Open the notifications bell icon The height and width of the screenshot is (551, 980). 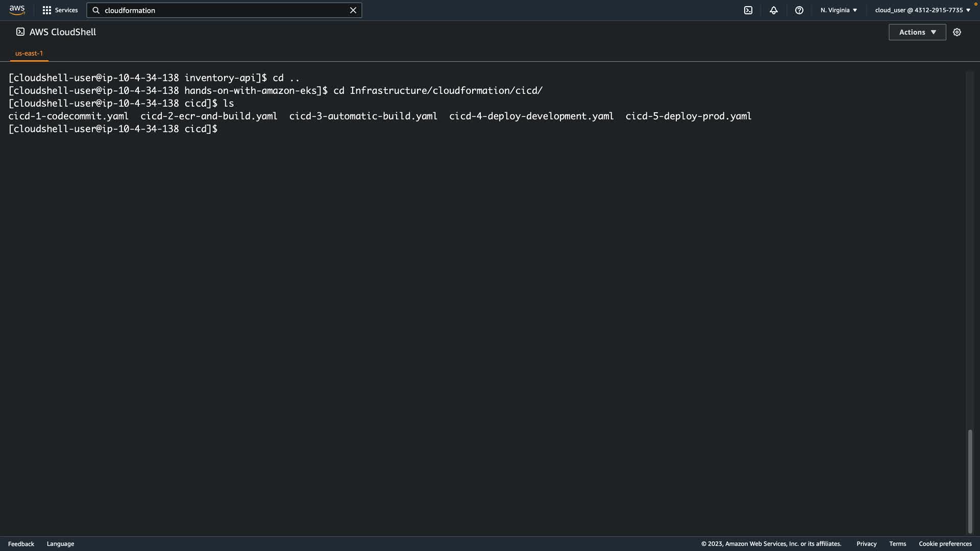pyautogui.click(x=773, y=10)
